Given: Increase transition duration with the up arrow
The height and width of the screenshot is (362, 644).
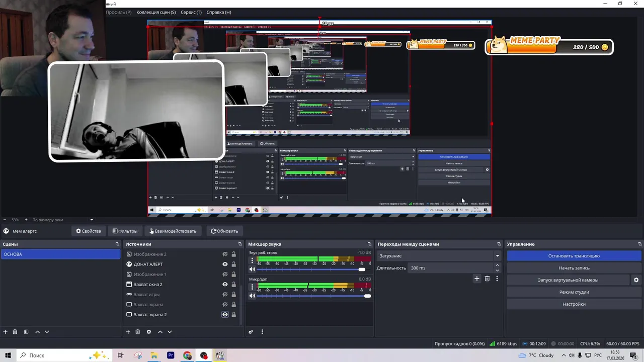Looking at the screenshot, I should (497, 265).
